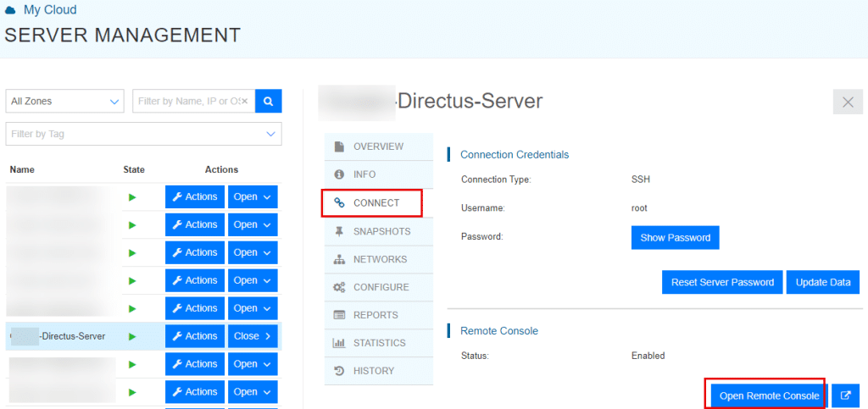Select the Directus-Server row name
Viewport: 868px width, 409px height.
[x=74, y=336]
